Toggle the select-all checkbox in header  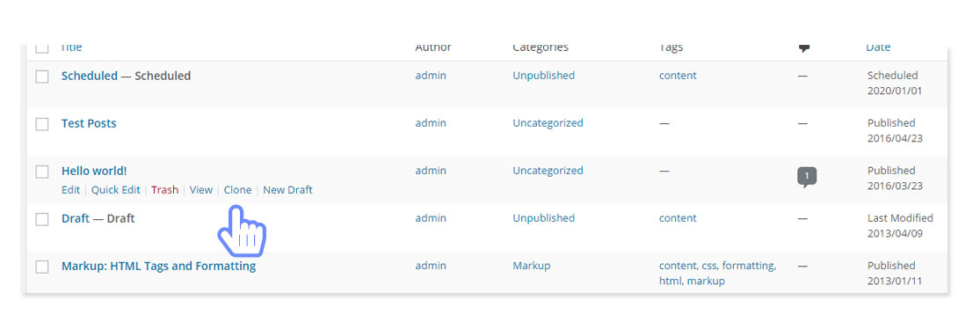42,48
